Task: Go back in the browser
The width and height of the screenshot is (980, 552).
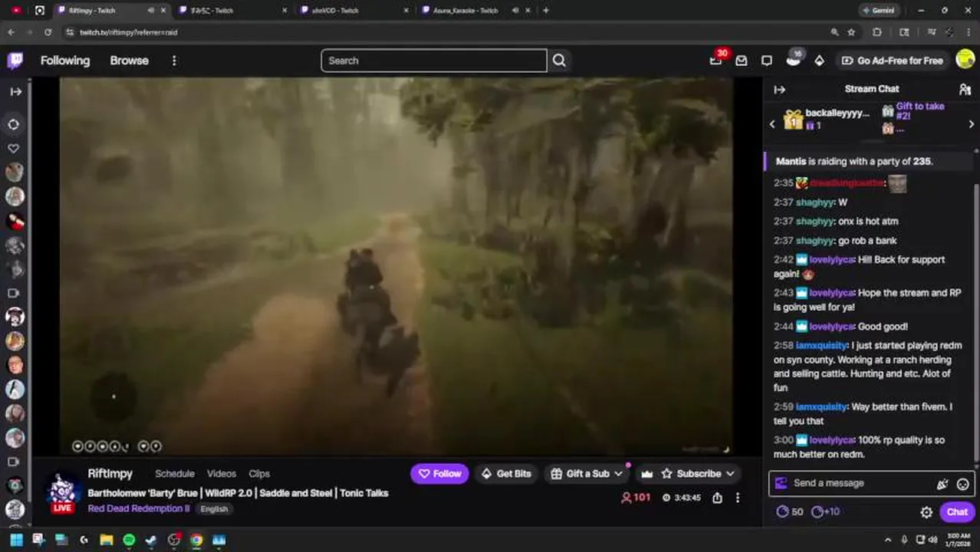Action: (x=11, y=32)
